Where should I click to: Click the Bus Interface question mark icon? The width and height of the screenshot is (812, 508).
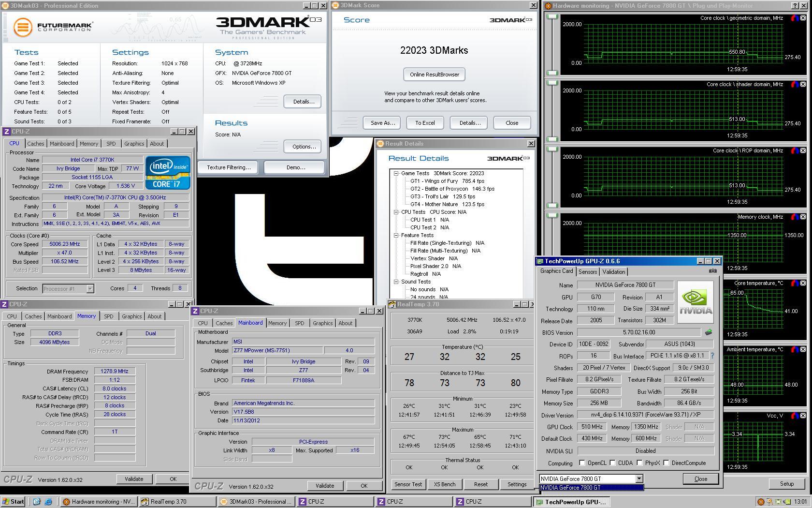click(x=712, y=356)
